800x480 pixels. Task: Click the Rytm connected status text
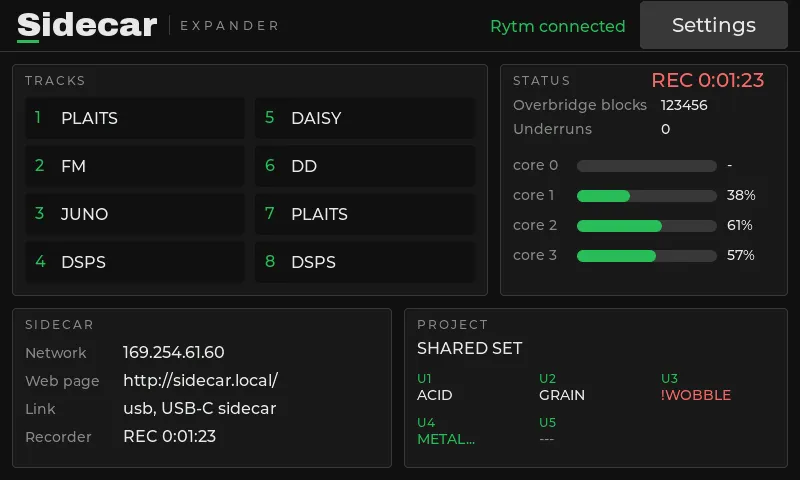coord(558,26)
